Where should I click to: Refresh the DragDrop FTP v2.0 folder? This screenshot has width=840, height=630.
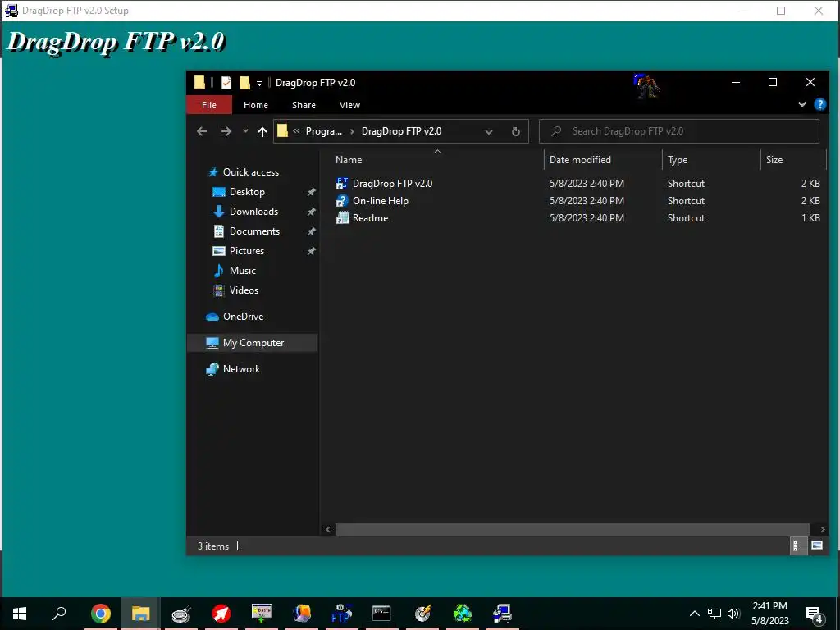(x=515, y=131)
